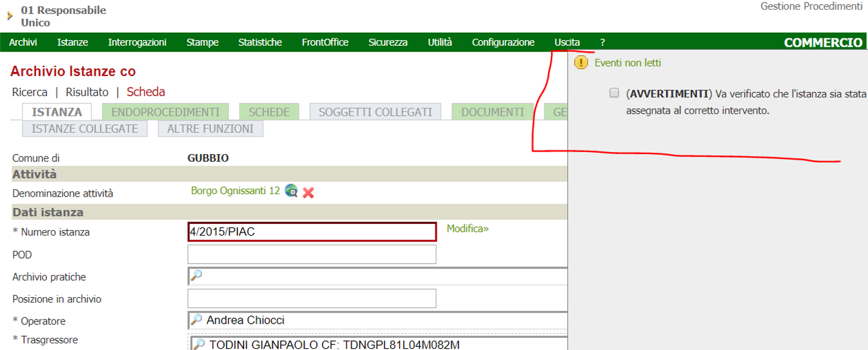Click the red X to remove attività
This screenshot has width=868, height=350.
click(x=309, y=192)
